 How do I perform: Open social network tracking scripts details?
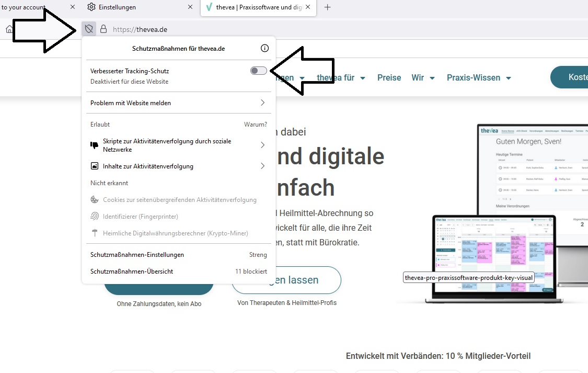point(179,145)
